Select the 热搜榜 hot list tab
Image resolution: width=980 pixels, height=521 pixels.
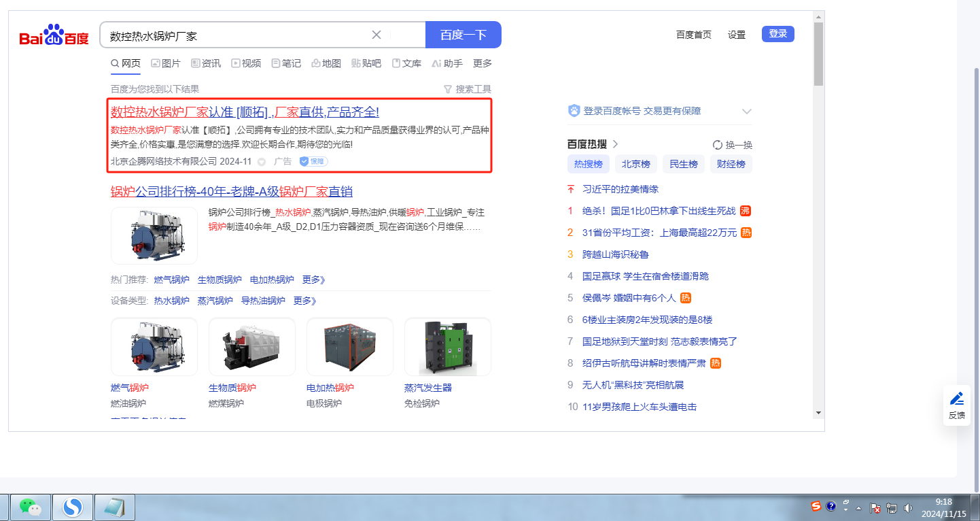pos(589,164)
